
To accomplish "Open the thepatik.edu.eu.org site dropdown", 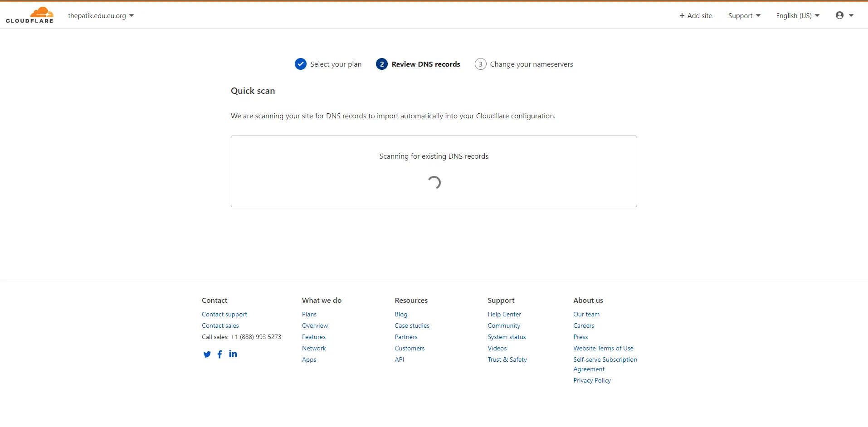I will click(101, 15).
